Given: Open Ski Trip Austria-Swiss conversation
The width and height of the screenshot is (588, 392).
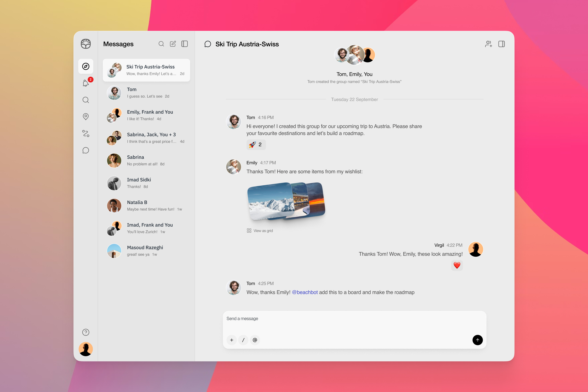Looking at the screenshot, I should [x=146, y=70].
